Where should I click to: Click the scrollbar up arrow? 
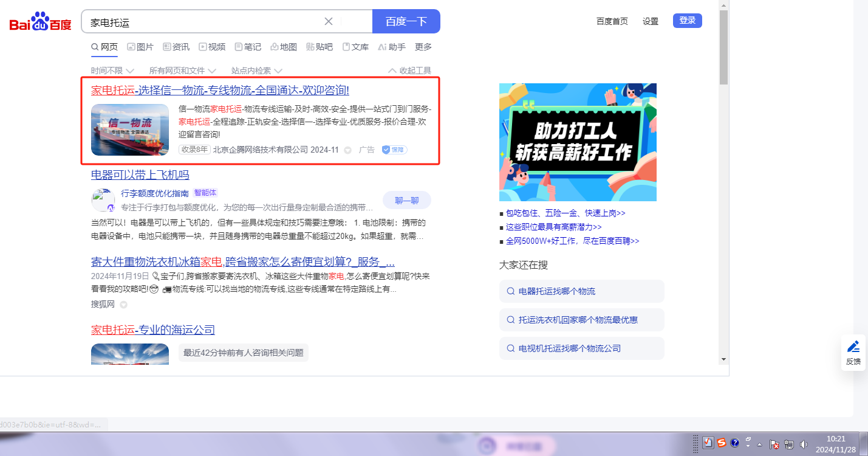point(723,5)
